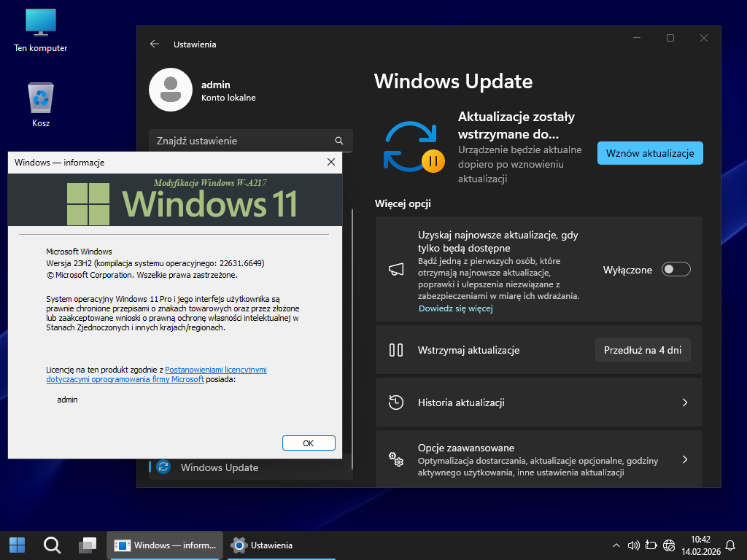Click the search magnifier in Znajdź ustawienie
This screenshot has height=560, width=747.
[338, 141]
